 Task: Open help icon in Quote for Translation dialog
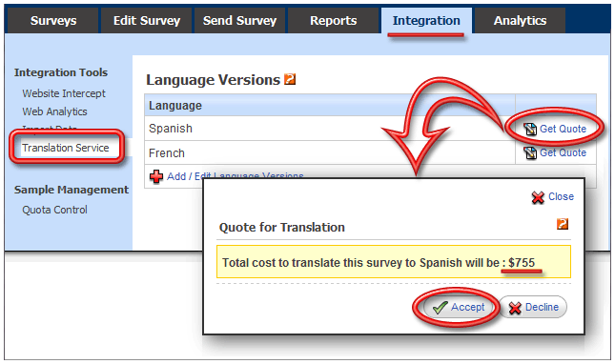[x=563, y=224]
